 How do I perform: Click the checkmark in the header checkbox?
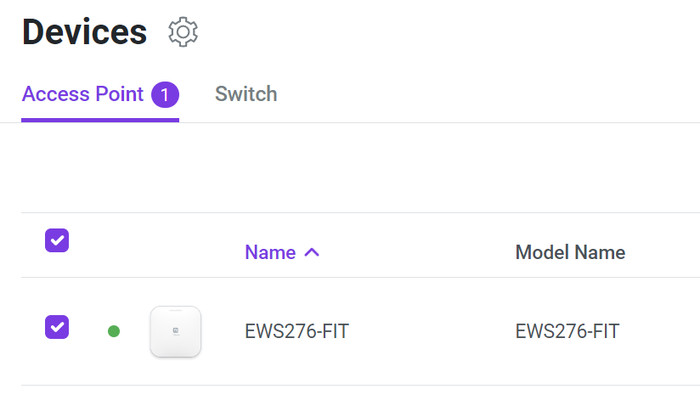(57, 240)
